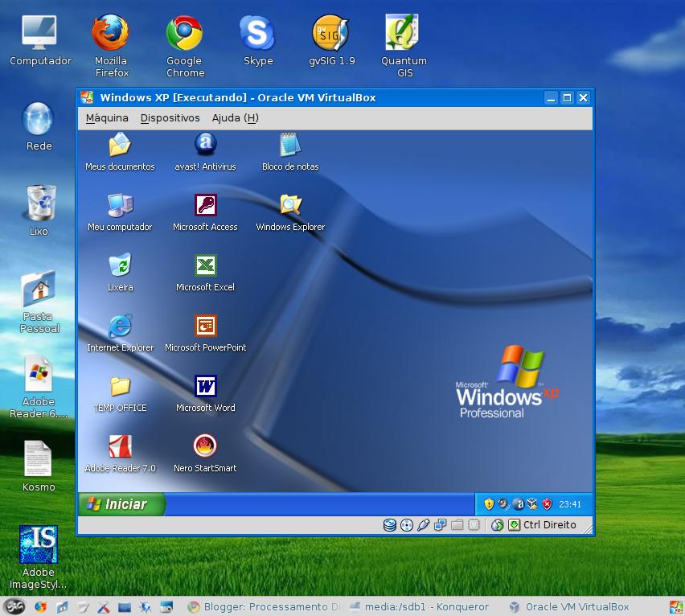
Task: Open the virtual hard disks status icon
Action: click(390, 525)
